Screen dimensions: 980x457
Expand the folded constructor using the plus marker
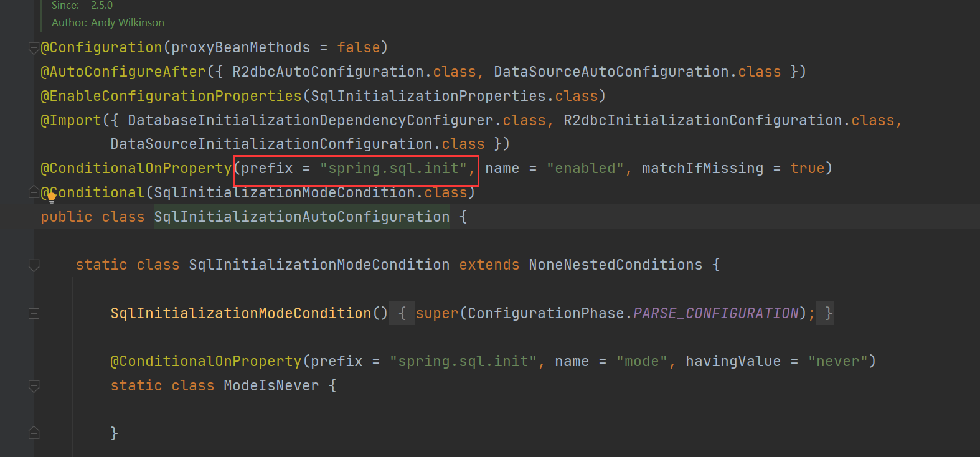[34, 314]
